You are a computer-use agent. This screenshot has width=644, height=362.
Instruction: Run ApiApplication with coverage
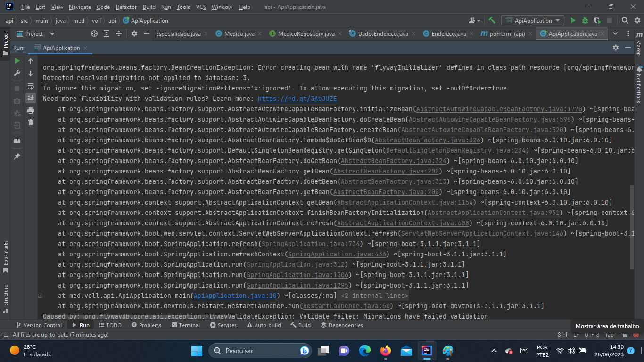point(597,20)
